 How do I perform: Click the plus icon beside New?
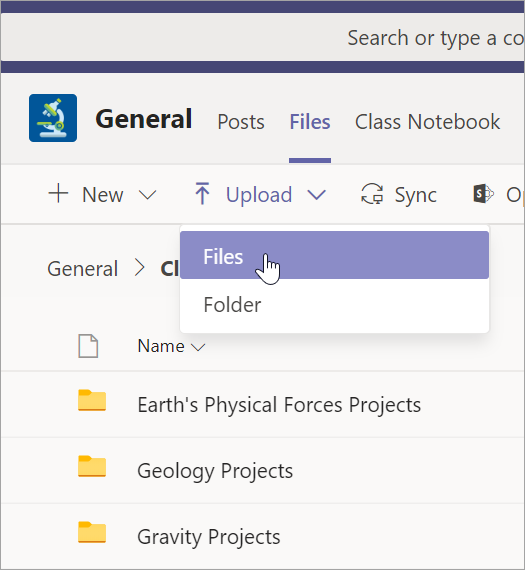(x=58, y=193)
